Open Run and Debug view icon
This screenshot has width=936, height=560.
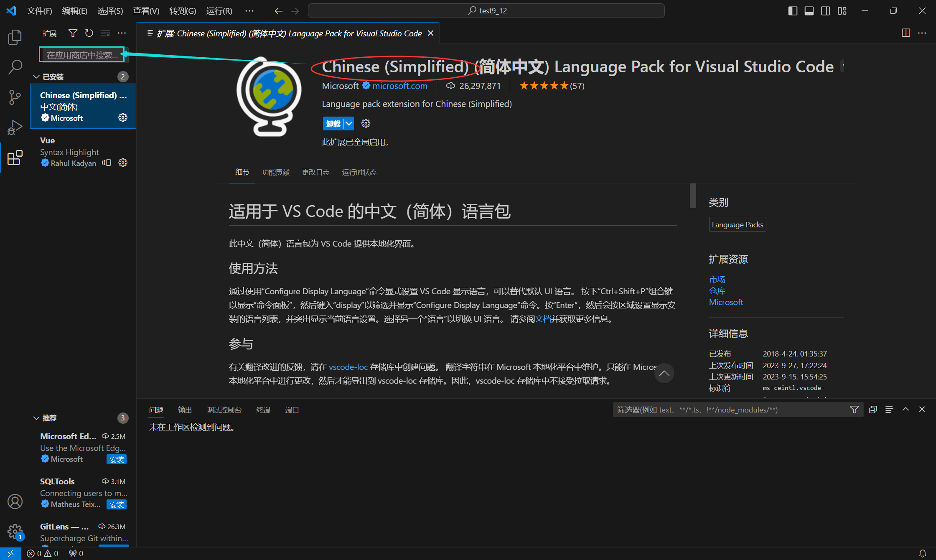pyautogui.click(x=15, y=127)
